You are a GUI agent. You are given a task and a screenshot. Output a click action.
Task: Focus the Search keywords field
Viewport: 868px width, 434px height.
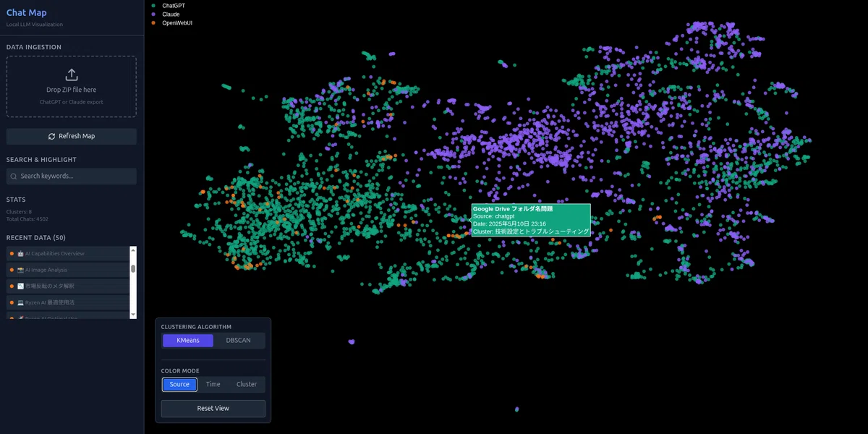coord(72,176)
